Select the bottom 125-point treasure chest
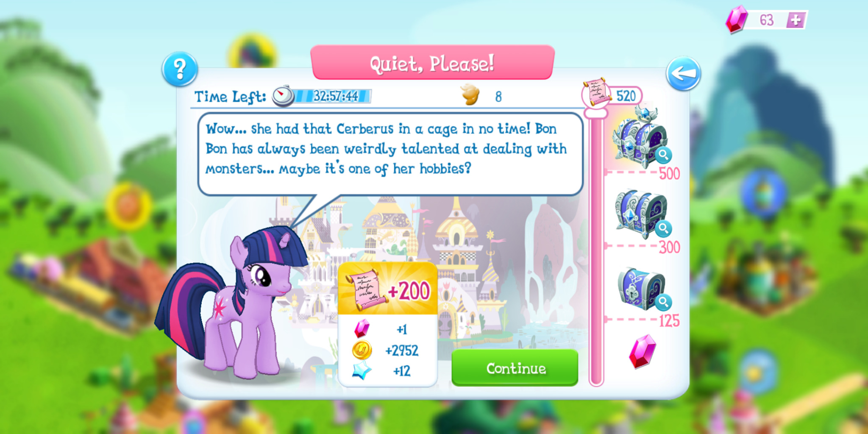This screenshot has height=434, width=868. (x=641, y=289)
